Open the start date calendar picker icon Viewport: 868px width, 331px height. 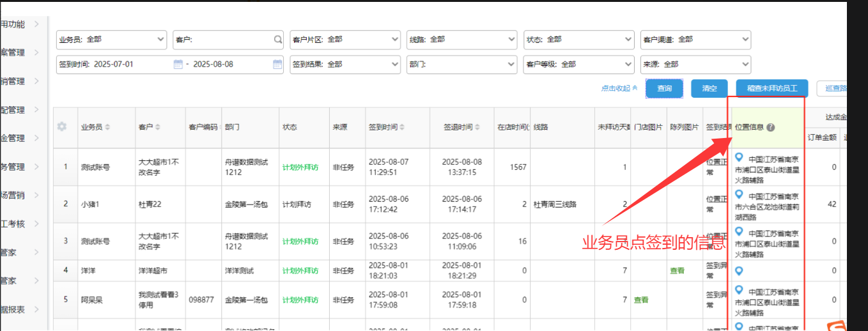178,65
